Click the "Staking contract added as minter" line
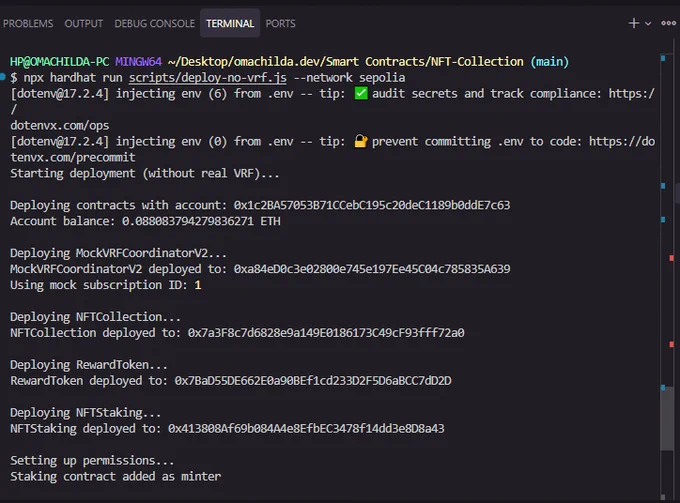Screen dimensions: 680x503 [x=115, y=477]
